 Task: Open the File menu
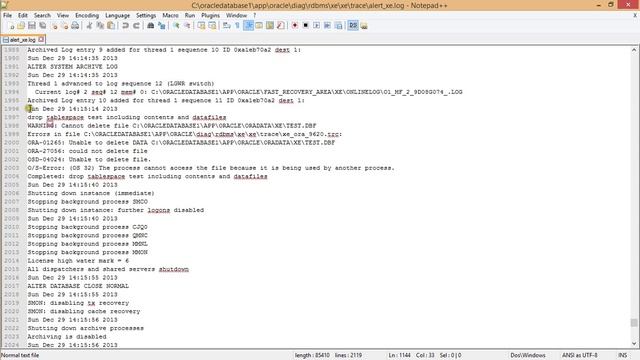point(7,16)
